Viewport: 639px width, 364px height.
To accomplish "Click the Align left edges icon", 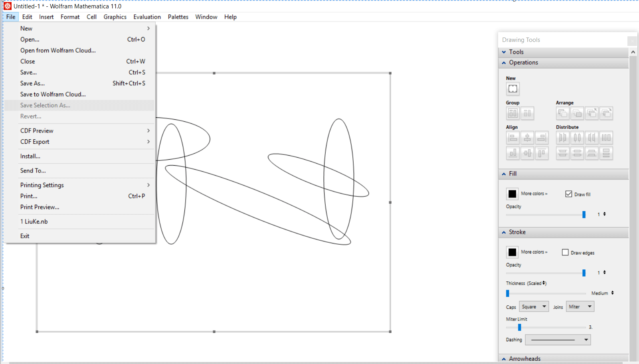I will pos(513,138).
